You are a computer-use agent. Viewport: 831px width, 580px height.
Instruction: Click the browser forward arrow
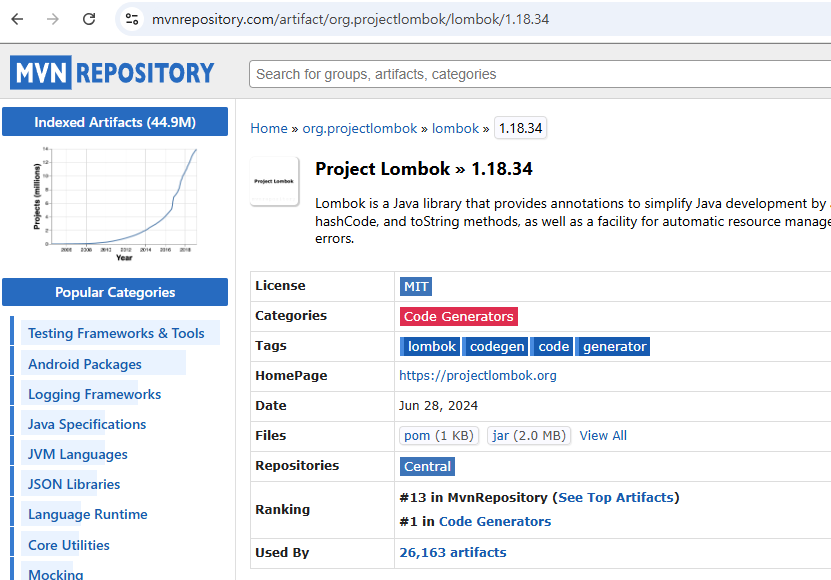53,20
